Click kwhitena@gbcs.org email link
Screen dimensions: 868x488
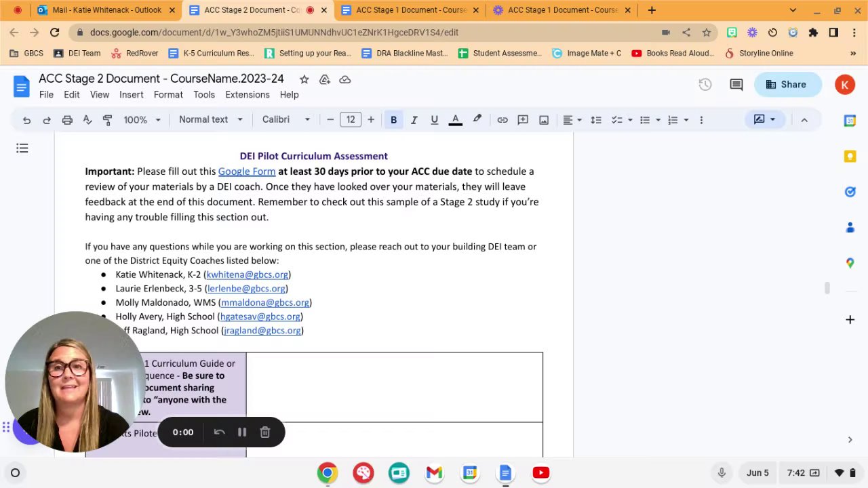coord(248,274)
